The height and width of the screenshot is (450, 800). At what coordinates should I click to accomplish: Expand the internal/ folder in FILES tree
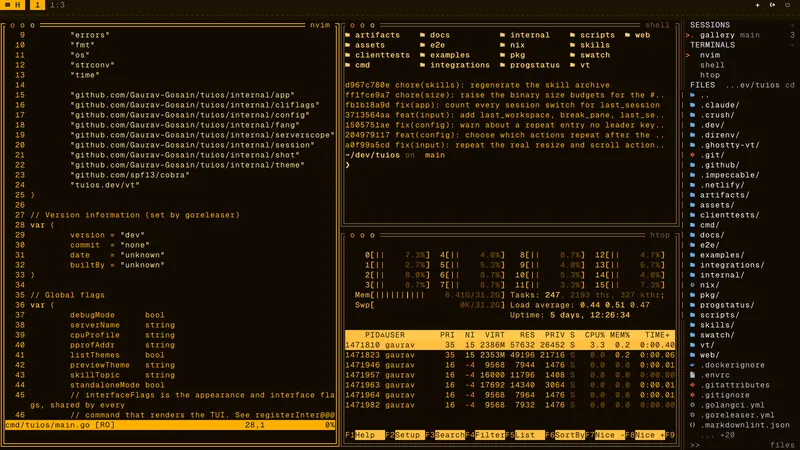[x=722, y=275]
